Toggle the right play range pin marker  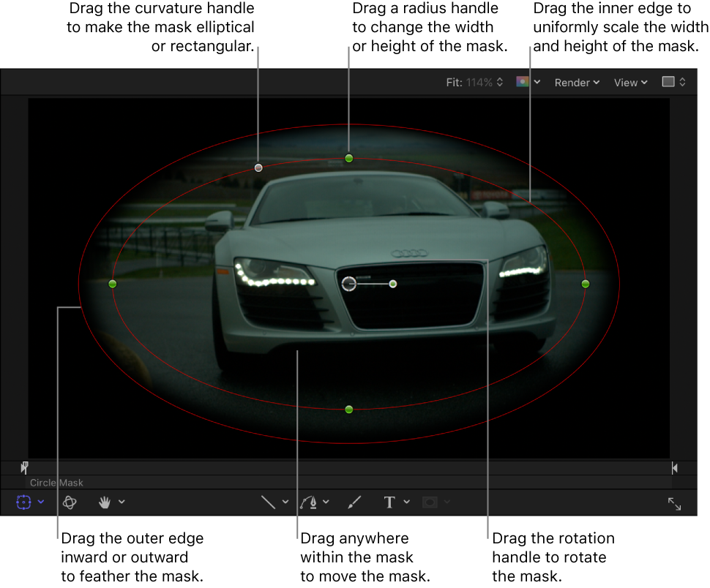pyautogui.click(x=673, y=468)
